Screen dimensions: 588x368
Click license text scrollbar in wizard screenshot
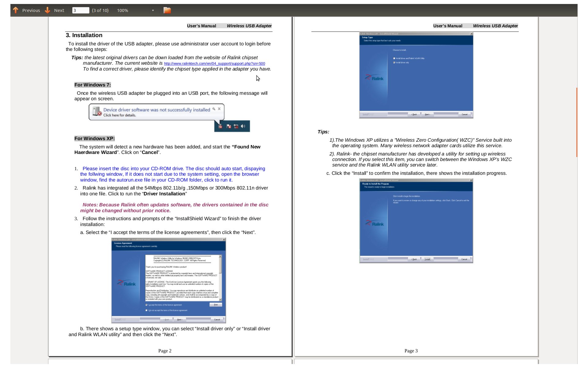(221, 278)
